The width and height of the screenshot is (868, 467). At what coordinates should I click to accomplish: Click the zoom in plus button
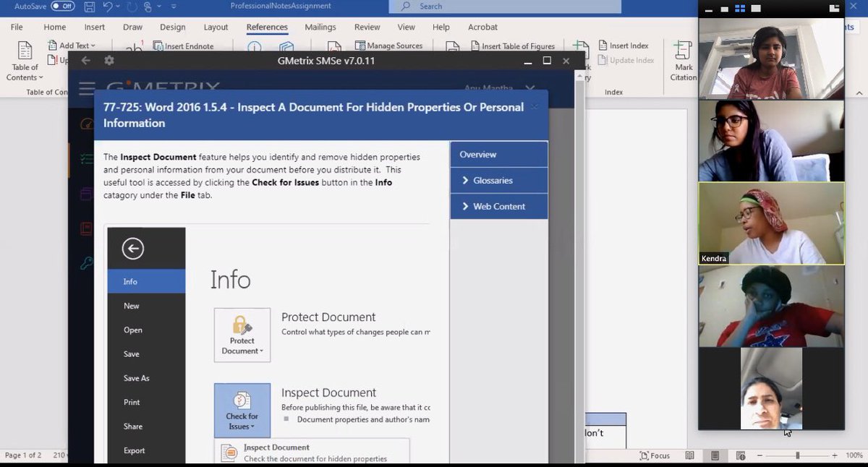click(834, 455)
